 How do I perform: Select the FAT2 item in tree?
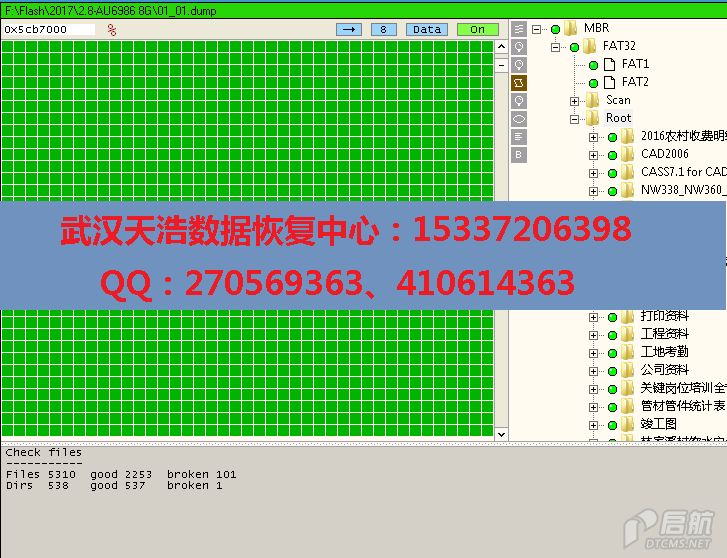coord(634,82)
